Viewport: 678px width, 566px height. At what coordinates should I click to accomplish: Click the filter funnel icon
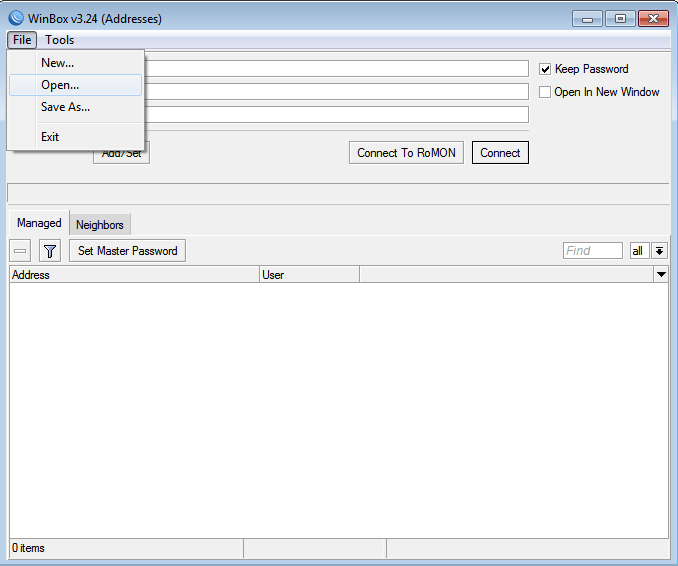point(50,251)
